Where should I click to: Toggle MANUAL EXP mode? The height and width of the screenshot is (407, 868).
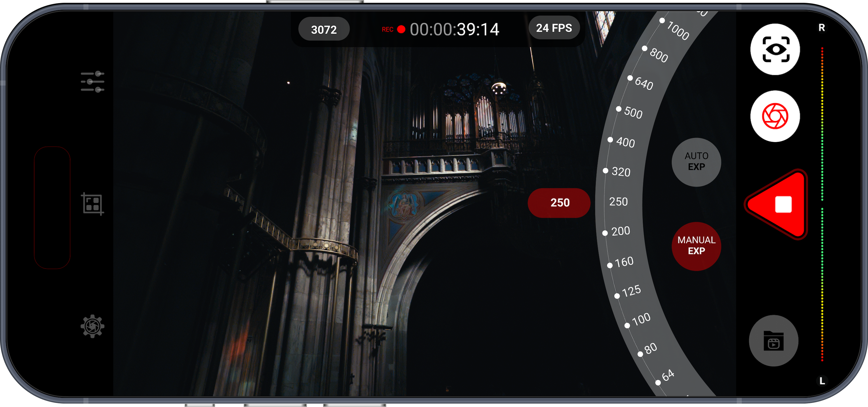coord(696,246)
